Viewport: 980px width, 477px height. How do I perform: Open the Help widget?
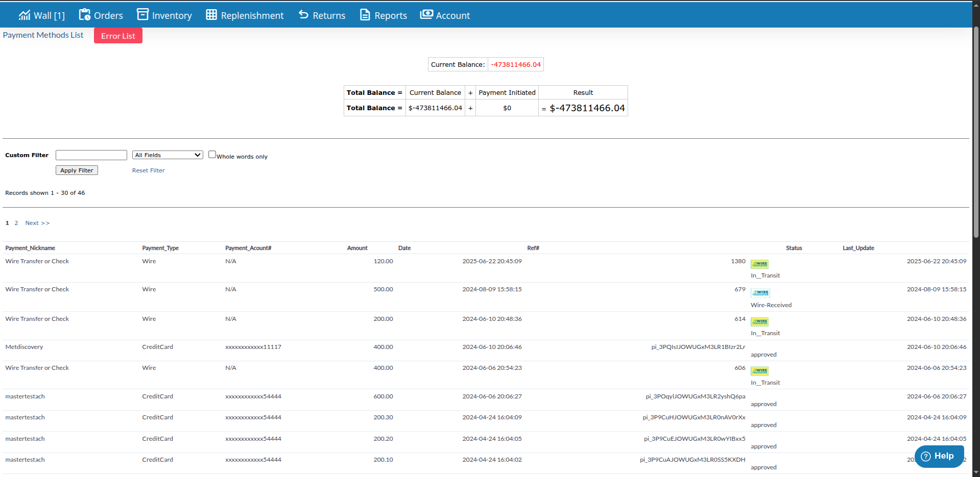point(939,456)
